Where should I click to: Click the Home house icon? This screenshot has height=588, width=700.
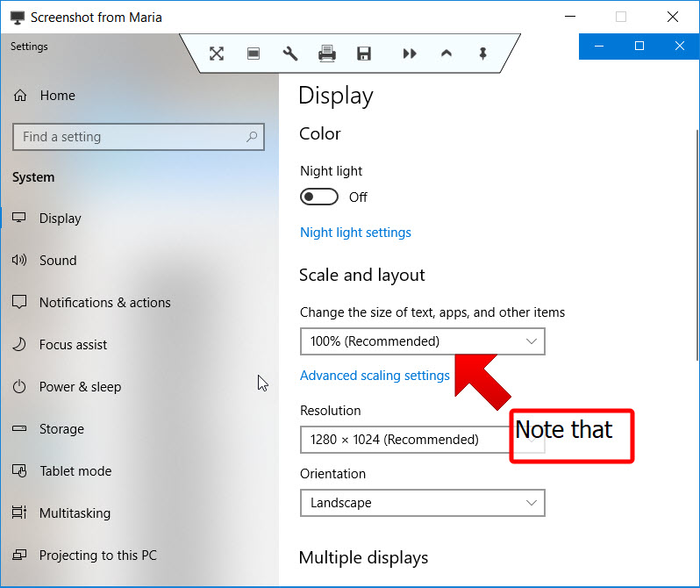click(x=20, y=95)
